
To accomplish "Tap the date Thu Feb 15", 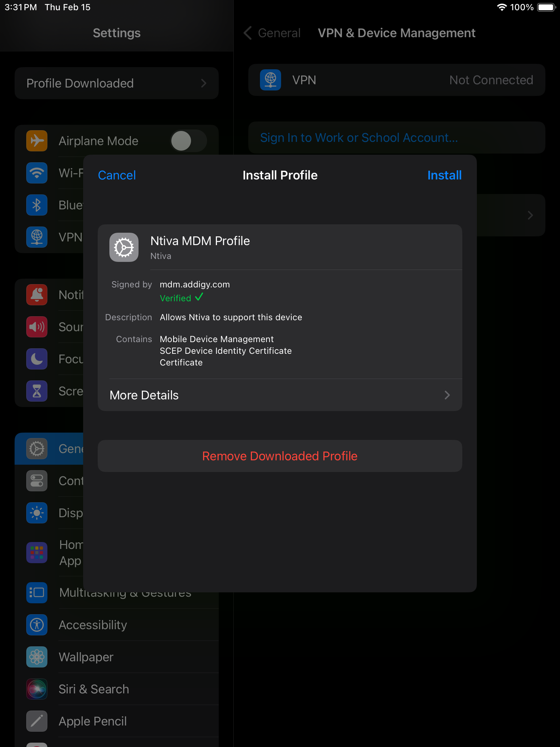I will (x=67, y=7).
